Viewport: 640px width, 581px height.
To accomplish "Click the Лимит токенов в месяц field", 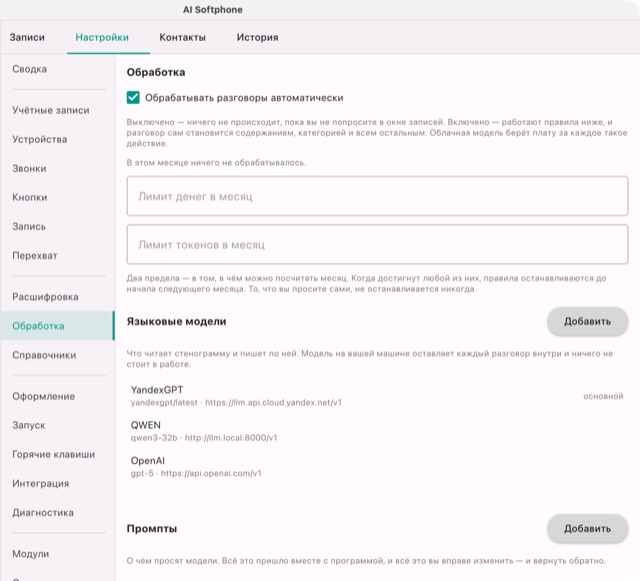I will pyautogui.click(x=377, y=244).
